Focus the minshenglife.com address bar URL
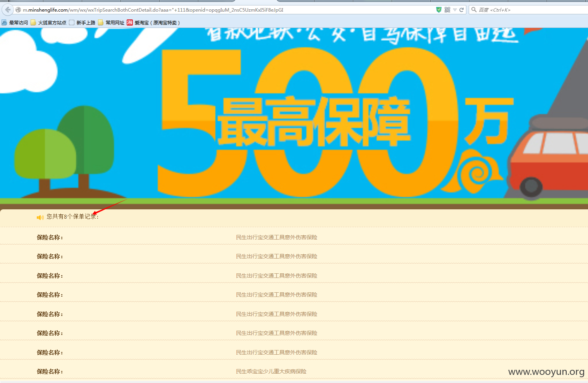 pyautogui.click(x=153, y=10)
